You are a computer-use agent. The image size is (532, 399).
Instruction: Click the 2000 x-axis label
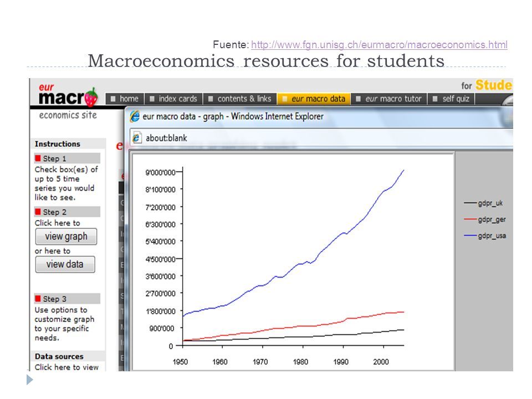(381, 362)
